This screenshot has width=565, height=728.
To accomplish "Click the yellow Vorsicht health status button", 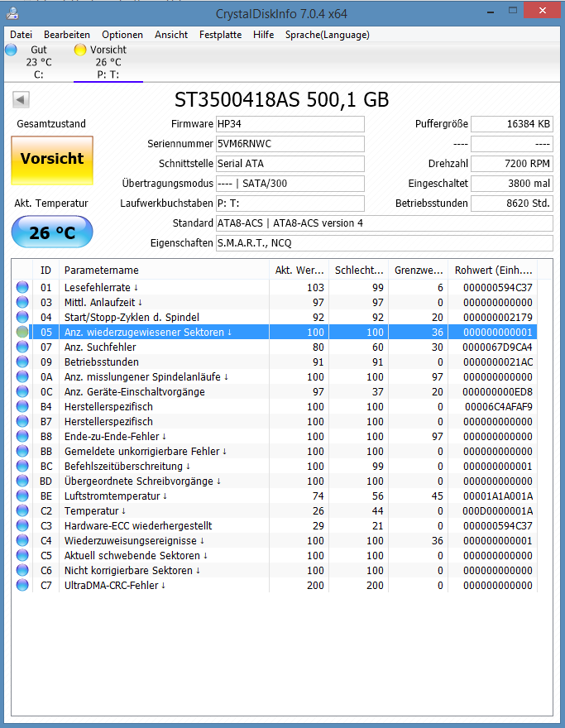I will (x=52, y=160).
